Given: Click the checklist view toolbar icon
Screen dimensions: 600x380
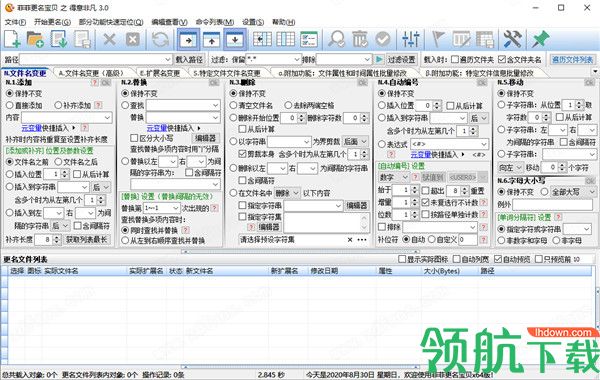Looking at the screenshot, I should click(309, 39).
